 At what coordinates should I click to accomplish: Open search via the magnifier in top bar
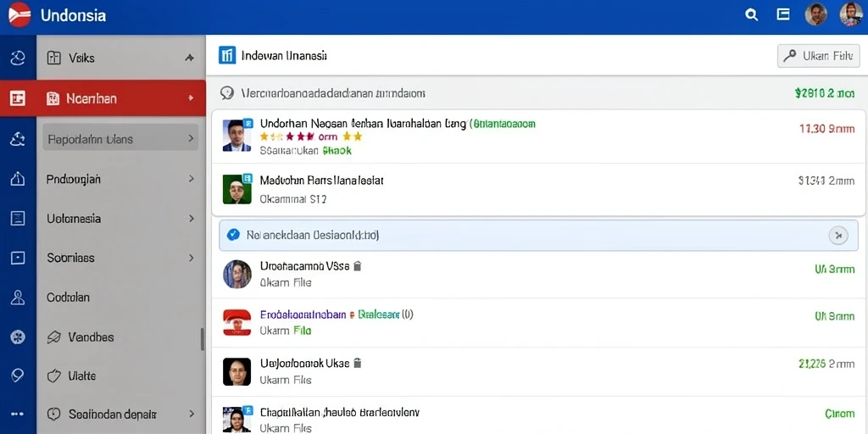coord(751,15)
